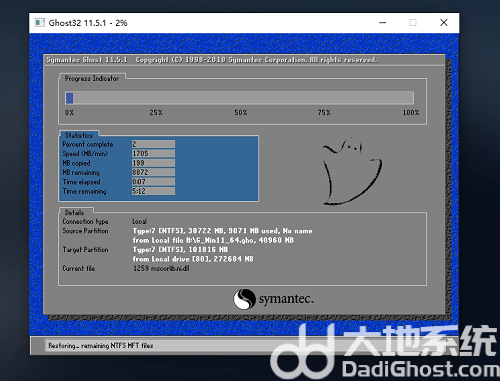Click the Time remaining value field
The image size is (500, 381).
pos(153,191)
